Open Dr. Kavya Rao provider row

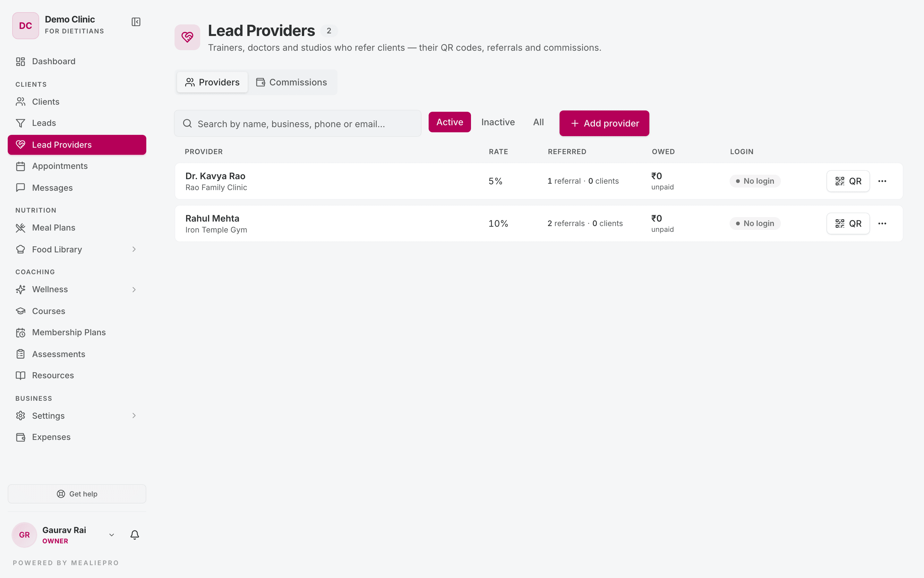tap(539, 181)
